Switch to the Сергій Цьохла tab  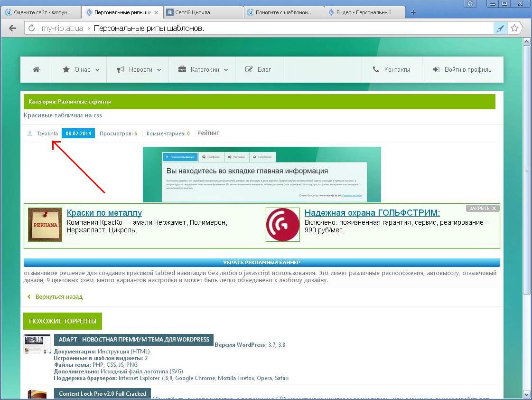(204, 12)
